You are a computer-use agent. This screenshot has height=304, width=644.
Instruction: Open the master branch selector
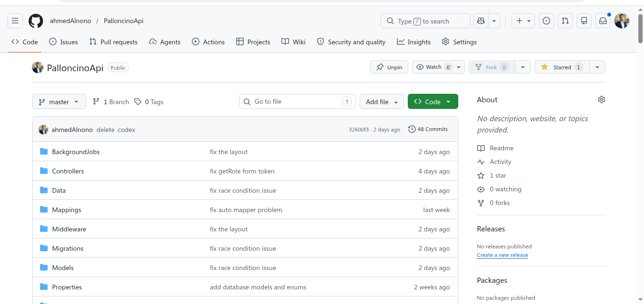tap(59, 101)
